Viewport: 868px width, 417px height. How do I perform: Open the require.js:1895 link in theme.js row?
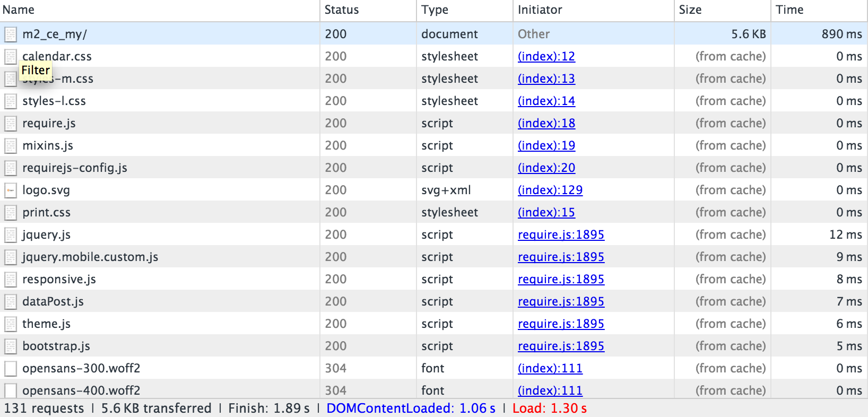(561, 324)
